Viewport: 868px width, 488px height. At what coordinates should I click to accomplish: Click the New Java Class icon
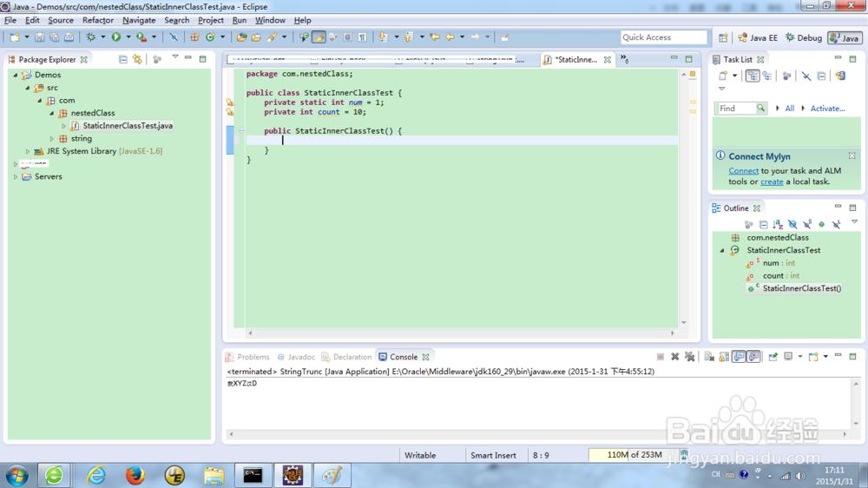[210, 37]
